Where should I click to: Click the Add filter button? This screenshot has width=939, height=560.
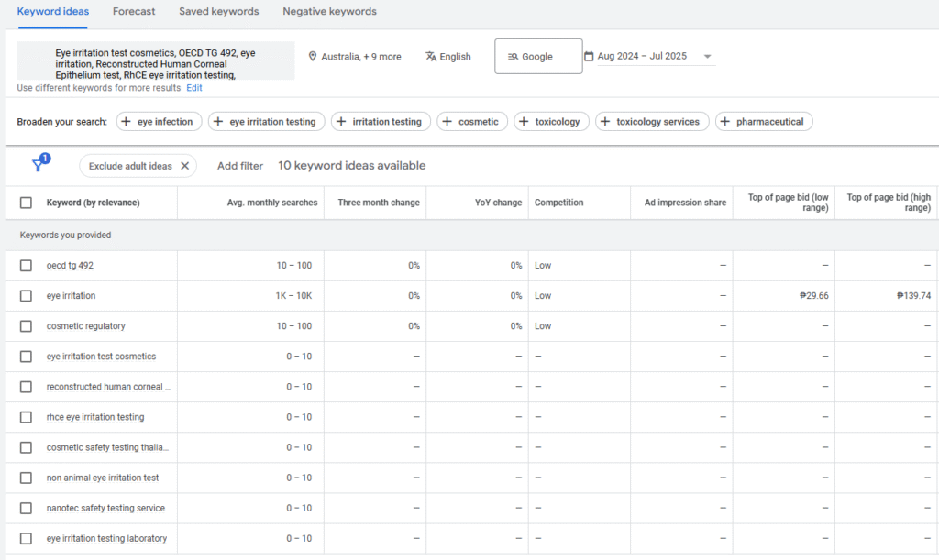(240, 166)
